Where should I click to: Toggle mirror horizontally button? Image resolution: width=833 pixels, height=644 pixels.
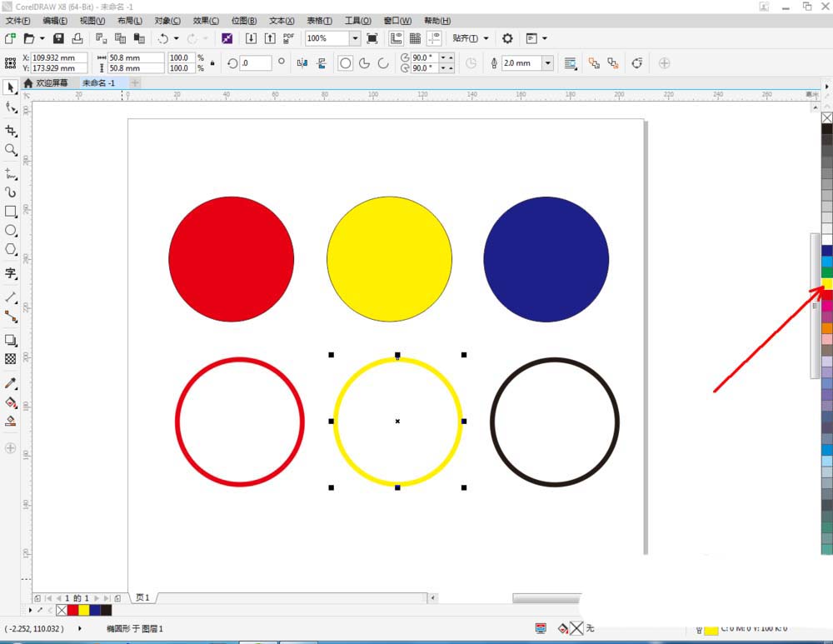302,63
